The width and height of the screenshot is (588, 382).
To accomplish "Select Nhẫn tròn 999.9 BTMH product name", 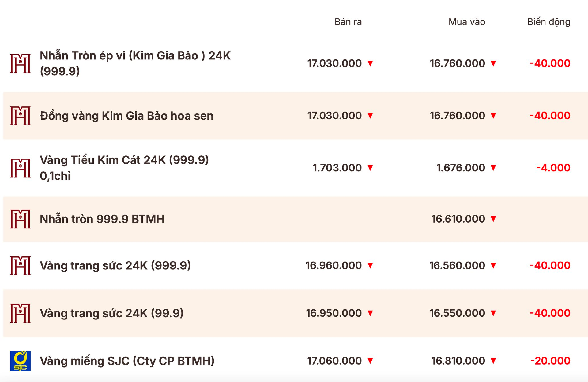I will [102, 219].
